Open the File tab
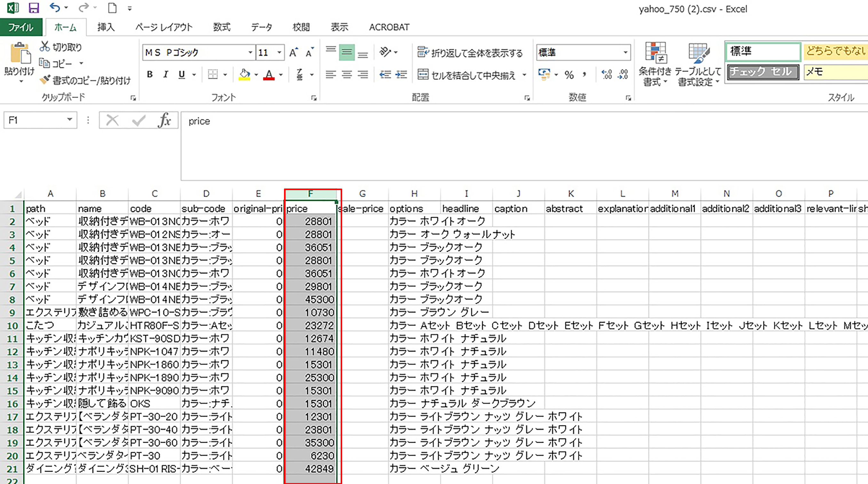This screenshot has width=868, height=484. point(21,27)
